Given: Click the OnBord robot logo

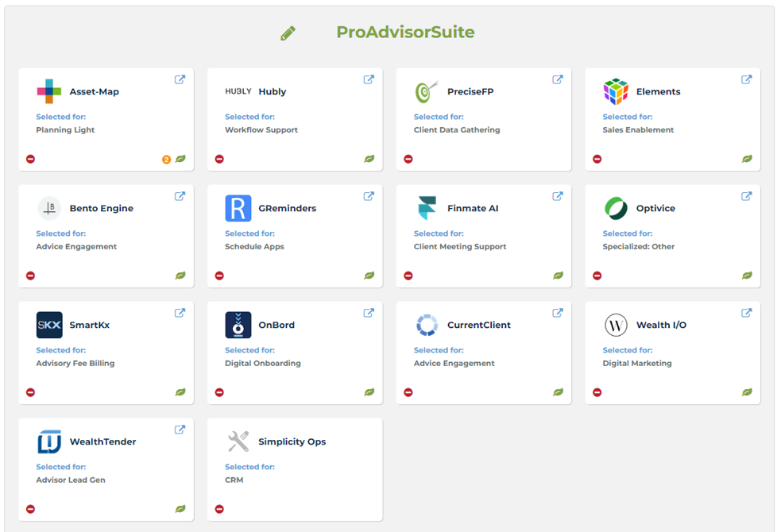Looking at the screenshot, I should [238, 324].
